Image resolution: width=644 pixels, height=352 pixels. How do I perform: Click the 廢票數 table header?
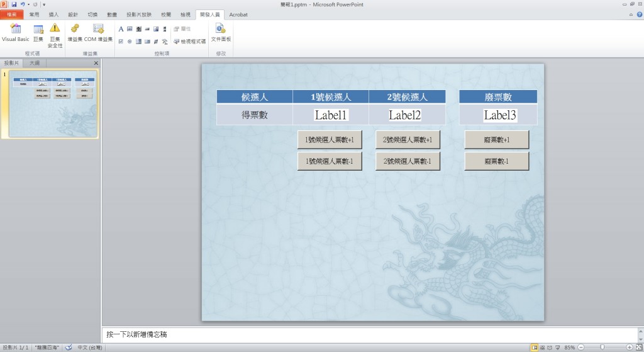pos(498,97)
